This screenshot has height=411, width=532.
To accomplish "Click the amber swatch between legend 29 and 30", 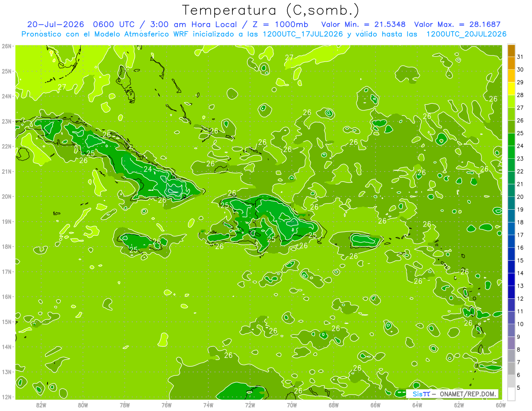I will [x=511, y=76].
